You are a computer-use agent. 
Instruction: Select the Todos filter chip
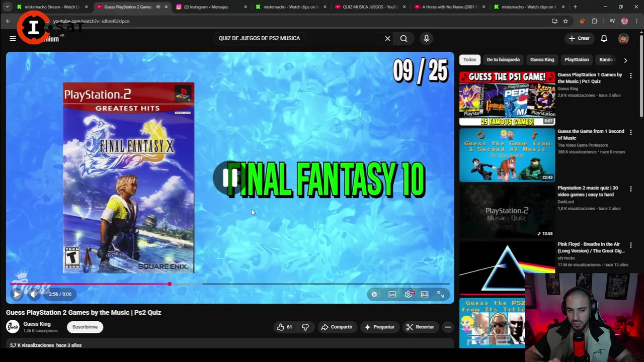pos(470,59)
